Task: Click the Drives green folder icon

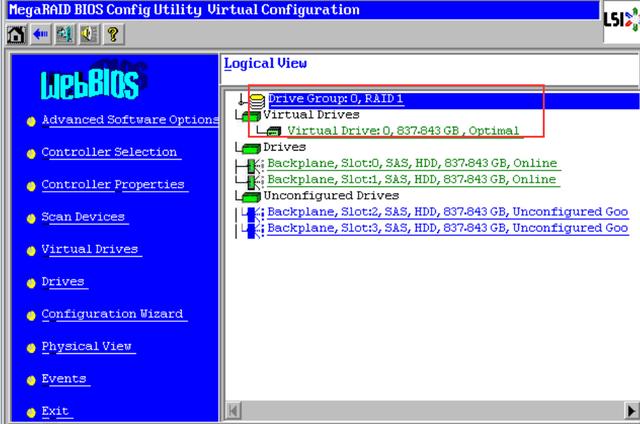Action: (251, 149)
